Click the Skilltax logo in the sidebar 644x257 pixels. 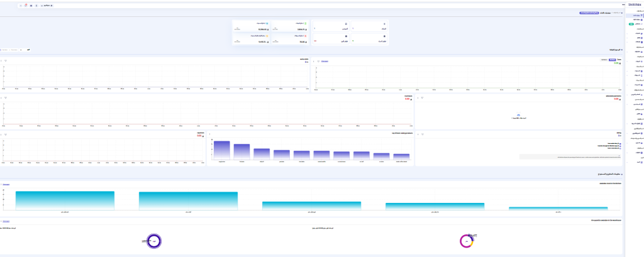(x=634, y=5)
